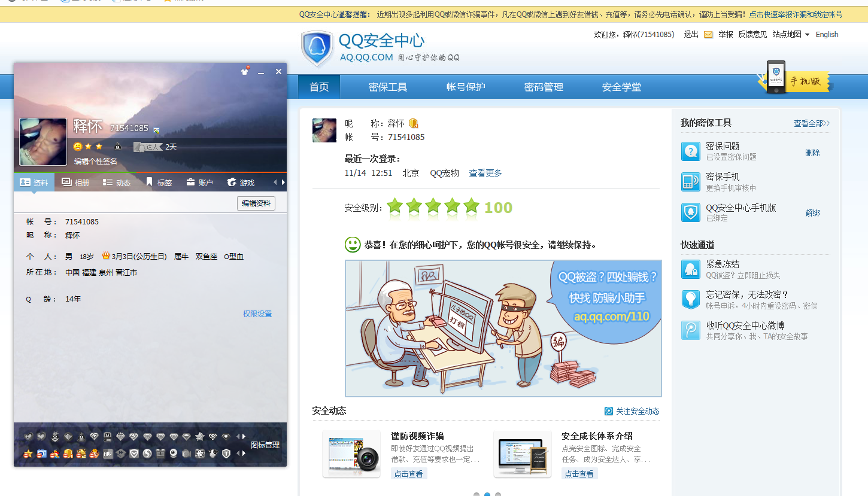Go to the 首页 tab
Image resolution: width=868 pixels, height=496 pixels.
click(x=319, y=87)
